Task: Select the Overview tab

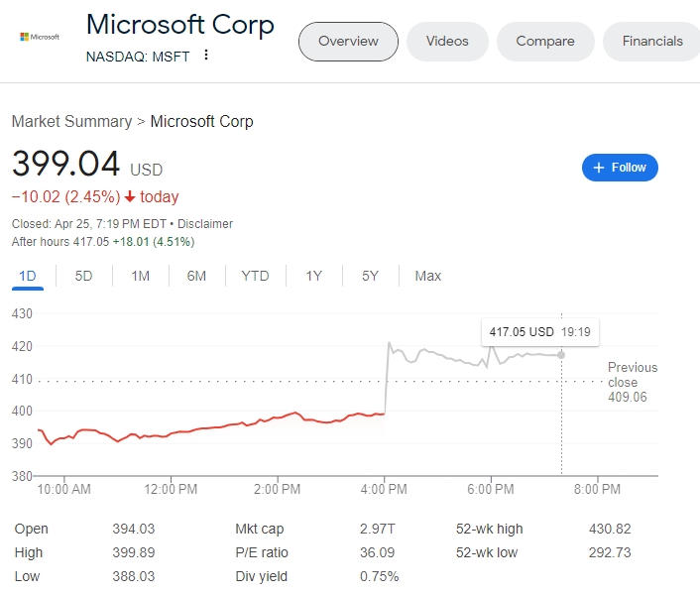Action: click(x=348, y=42)
